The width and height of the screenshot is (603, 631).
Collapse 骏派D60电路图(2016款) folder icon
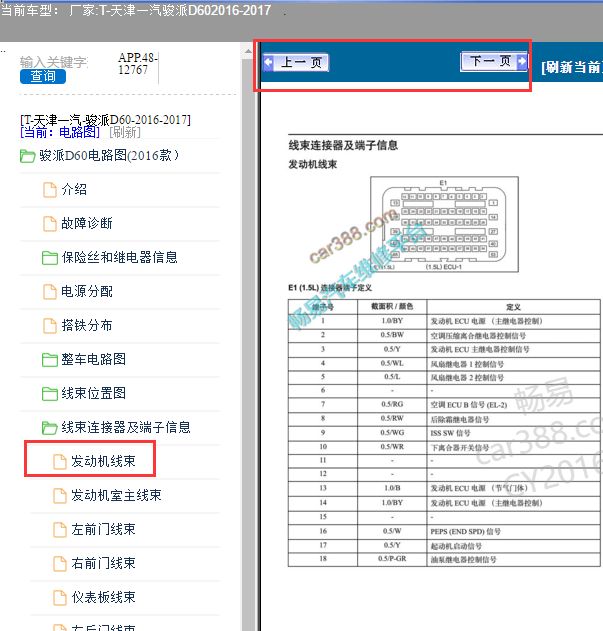coord(27,156)
